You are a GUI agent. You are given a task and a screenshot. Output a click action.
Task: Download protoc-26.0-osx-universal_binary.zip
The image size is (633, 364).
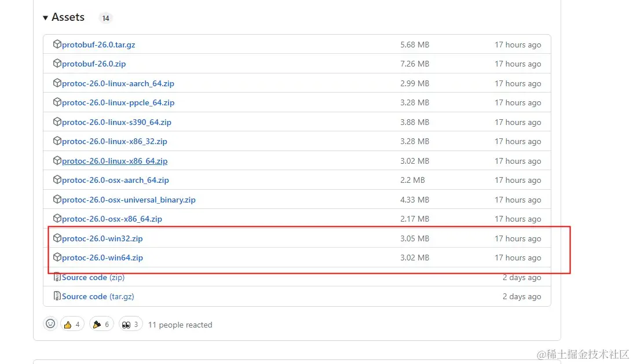point(129,200)
